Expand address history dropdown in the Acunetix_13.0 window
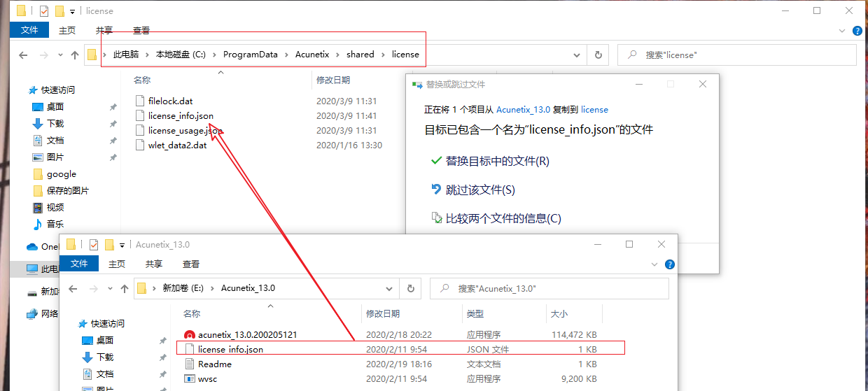Screen dimensions: 868x391 (x=390, y=288)
